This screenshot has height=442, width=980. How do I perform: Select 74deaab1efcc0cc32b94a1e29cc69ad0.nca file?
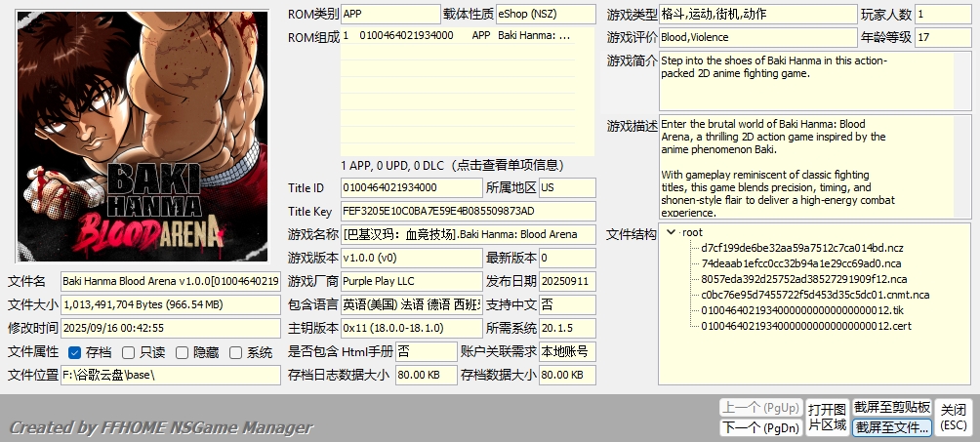[801, 263]
